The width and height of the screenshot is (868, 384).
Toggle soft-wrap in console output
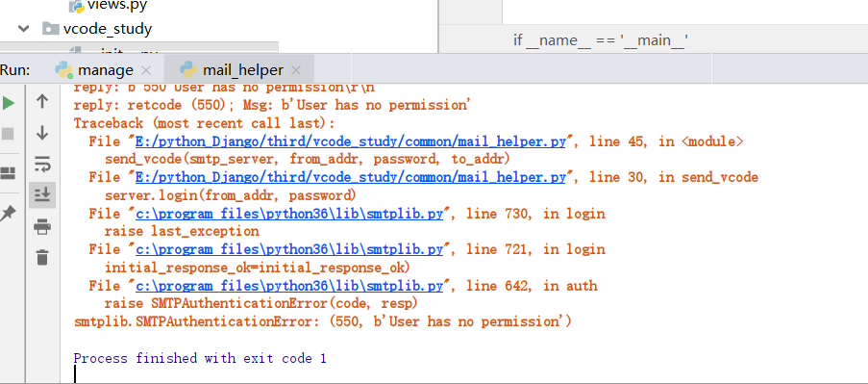42,164
